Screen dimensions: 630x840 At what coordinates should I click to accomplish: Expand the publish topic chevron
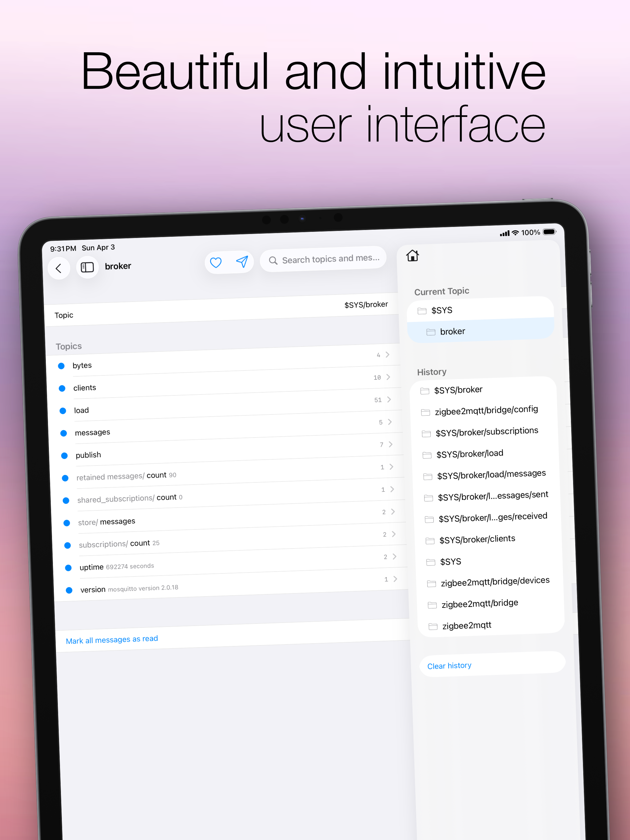391,444
